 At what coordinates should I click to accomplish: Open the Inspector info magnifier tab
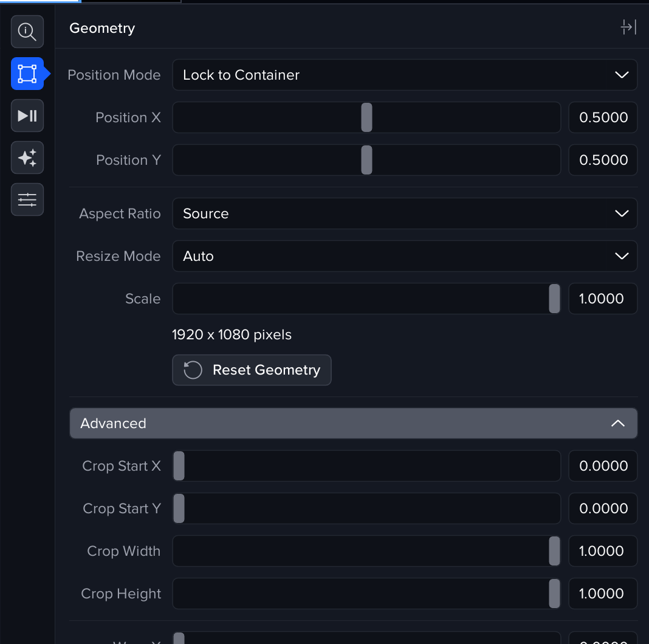point(27,32)
